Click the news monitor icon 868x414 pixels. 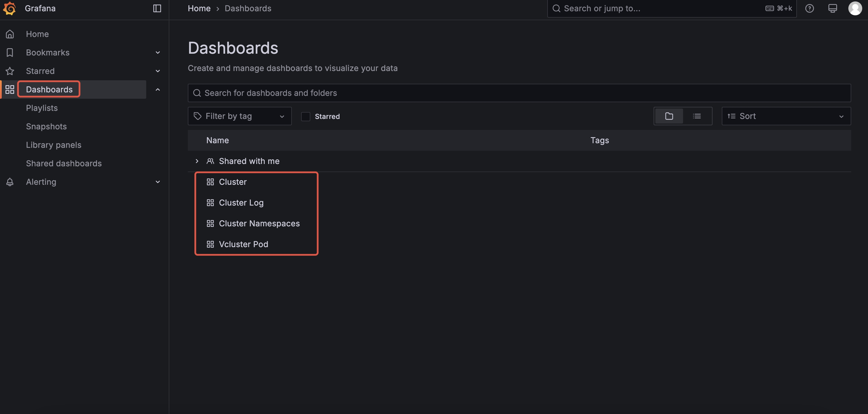[x=832, y=8]
